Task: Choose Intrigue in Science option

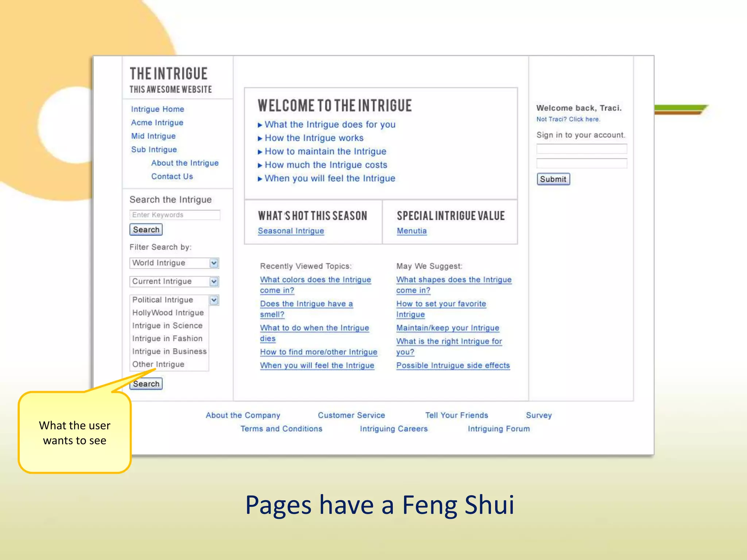Action: click(167, 326)
